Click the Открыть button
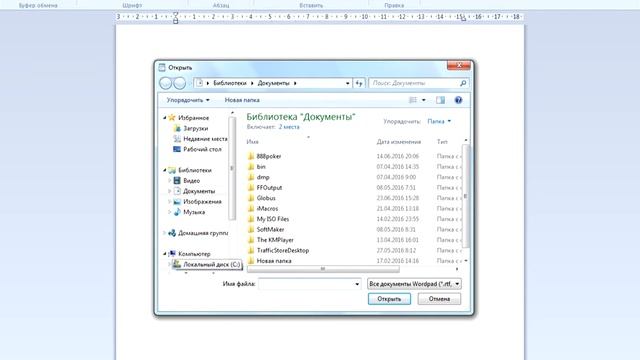 [x=389, y=299]
